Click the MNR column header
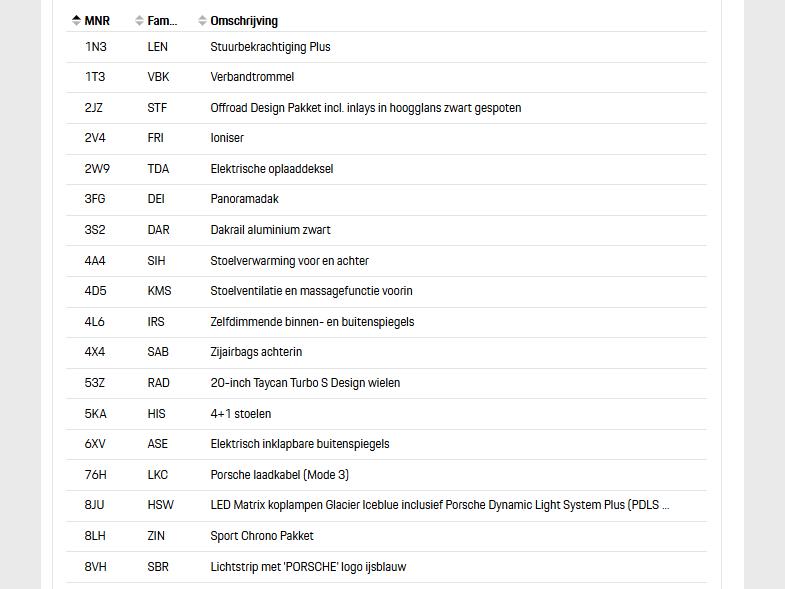 click(97, 21)
